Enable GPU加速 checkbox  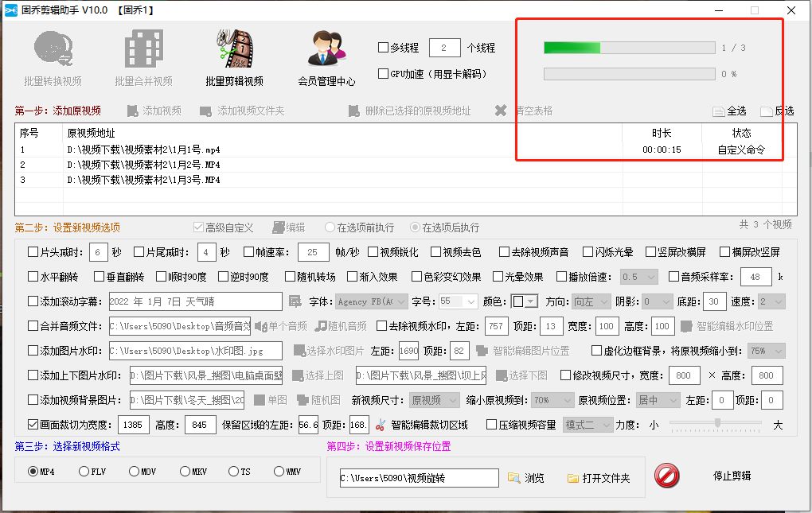click(x=383, y=73)
